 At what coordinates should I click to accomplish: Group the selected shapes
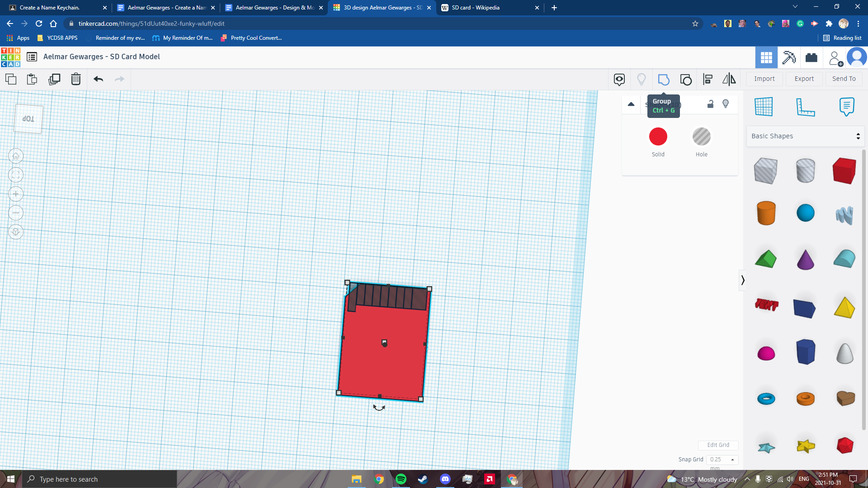(x=664, y=80)
